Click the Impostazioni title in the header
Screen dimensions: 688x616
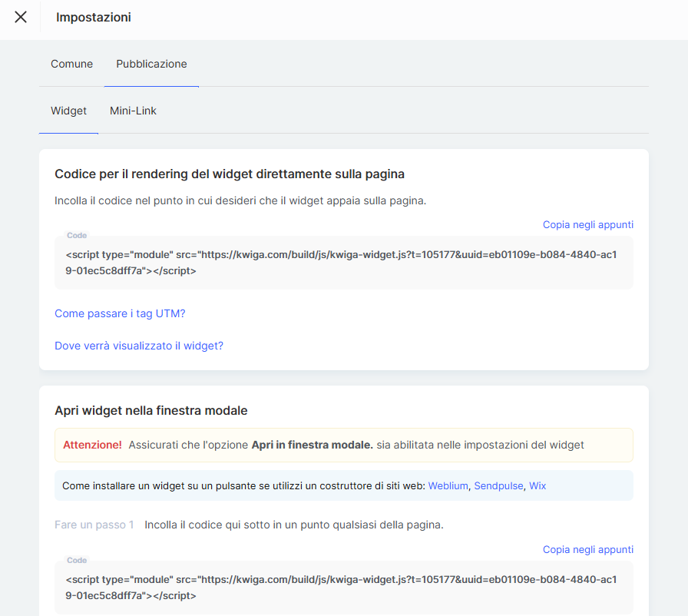click(x=94, y=17)
